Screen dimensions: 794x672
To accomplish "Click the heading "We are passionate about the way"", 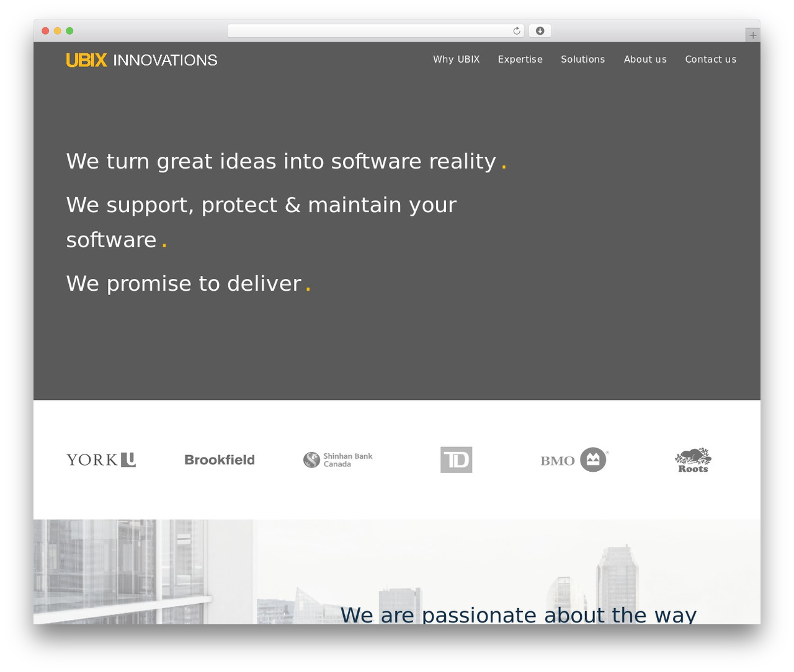I will click(x=519, y=614).
